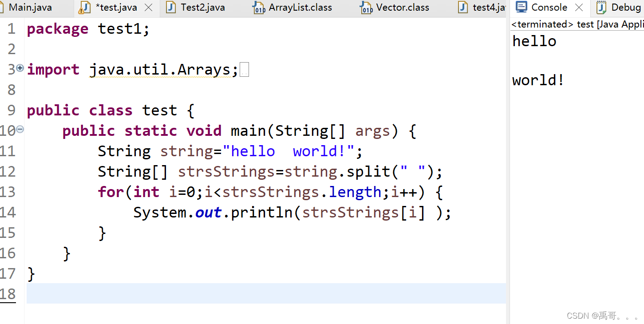The height and width of the screenshot is (324, 644).
Task: Expand the folded import statements on line 3
Action: coord(20,68)
